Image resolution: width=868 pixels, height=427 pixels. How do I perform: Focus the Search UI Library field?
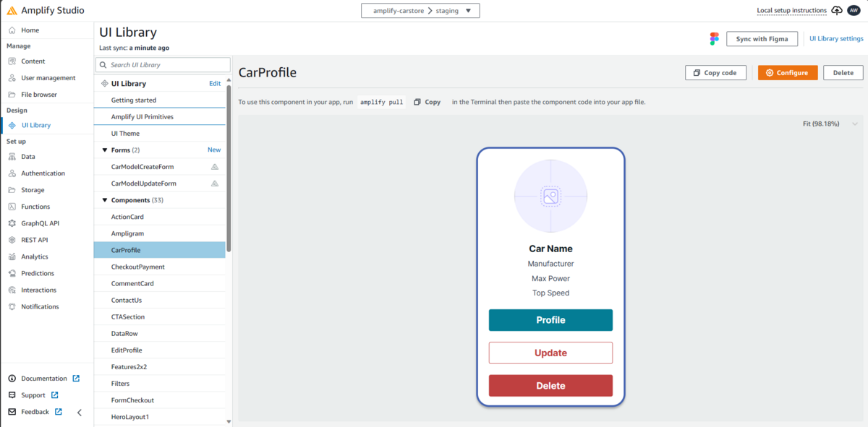tap(163, 65)
